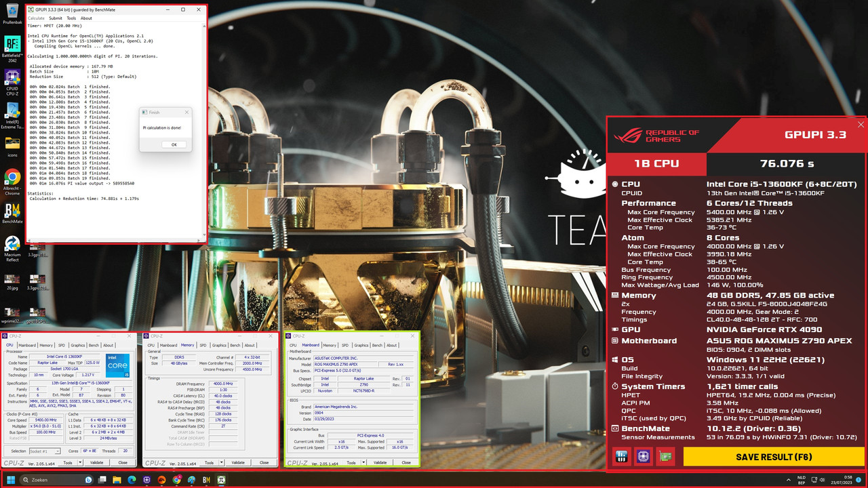
Task: Launch Battlefield 2042 from the desktop
Action: coord(12,48)
